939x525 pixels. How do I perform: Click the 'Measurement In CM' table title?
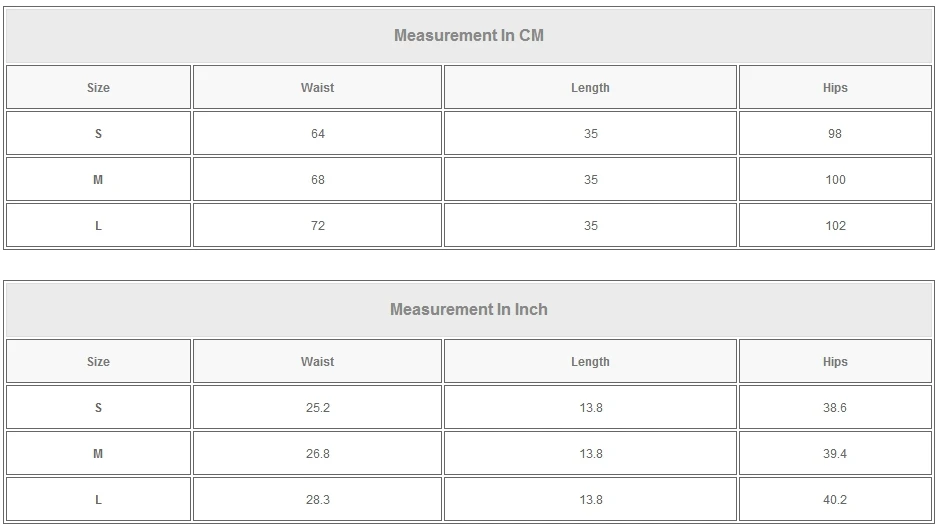click(468, 36)
